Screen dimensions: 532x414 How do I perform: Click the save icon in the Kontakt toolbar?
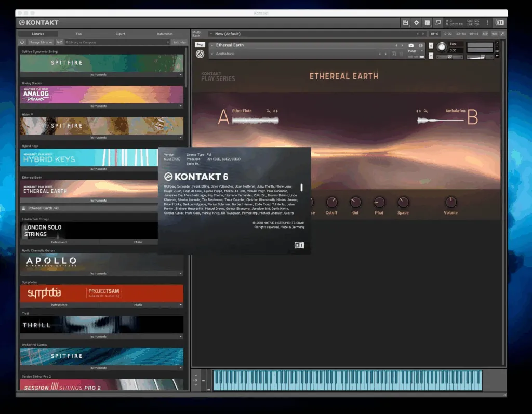coord(406,22)
